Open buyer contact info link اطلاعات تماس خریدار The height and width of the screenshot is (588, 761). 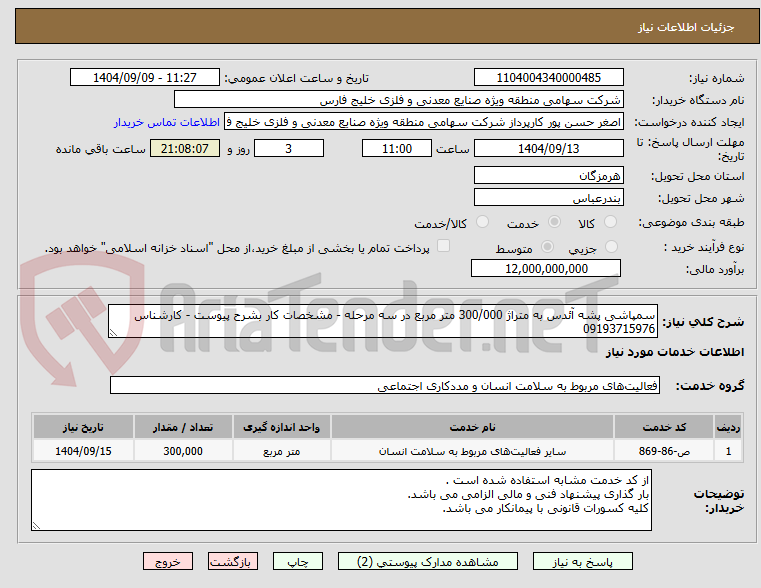(167, 122)
